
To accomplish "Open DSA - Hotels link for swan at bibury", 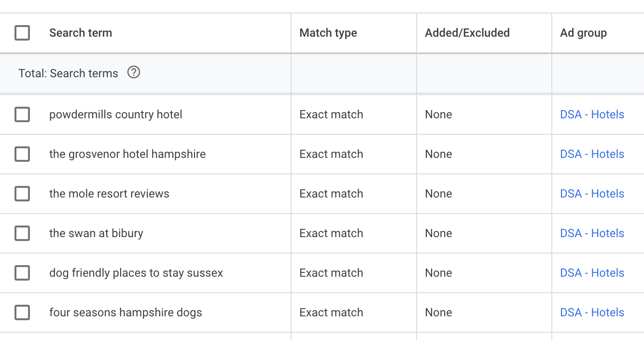I will [592, 233].
